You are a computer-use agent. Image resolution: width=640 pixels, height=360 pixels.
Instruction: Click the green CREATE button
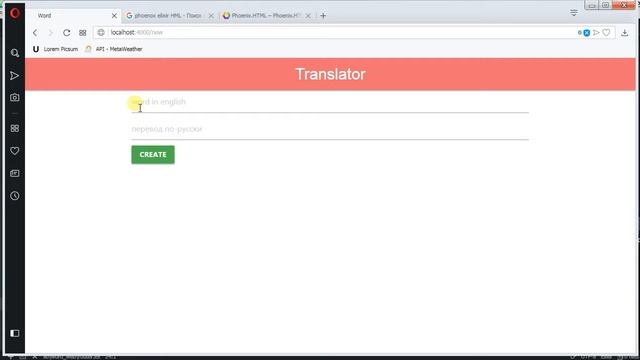pos(153,155)
